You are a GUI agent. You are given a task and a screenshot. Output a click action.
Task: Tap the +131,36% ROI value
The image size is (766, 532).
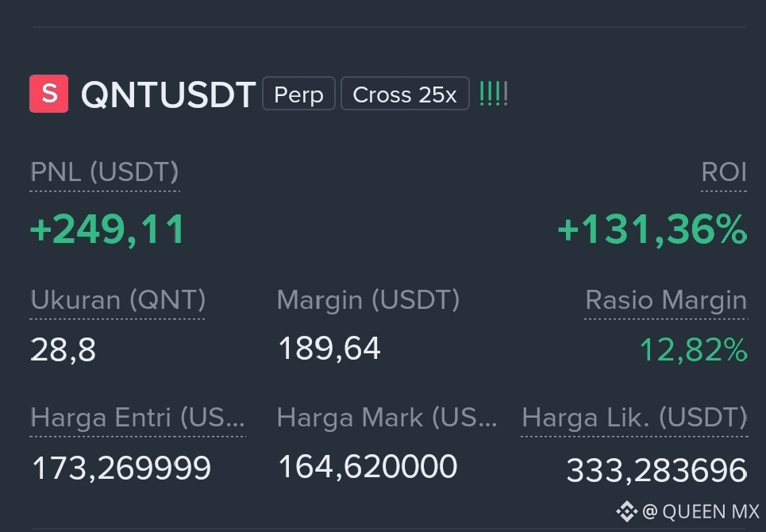pos(652,229)
